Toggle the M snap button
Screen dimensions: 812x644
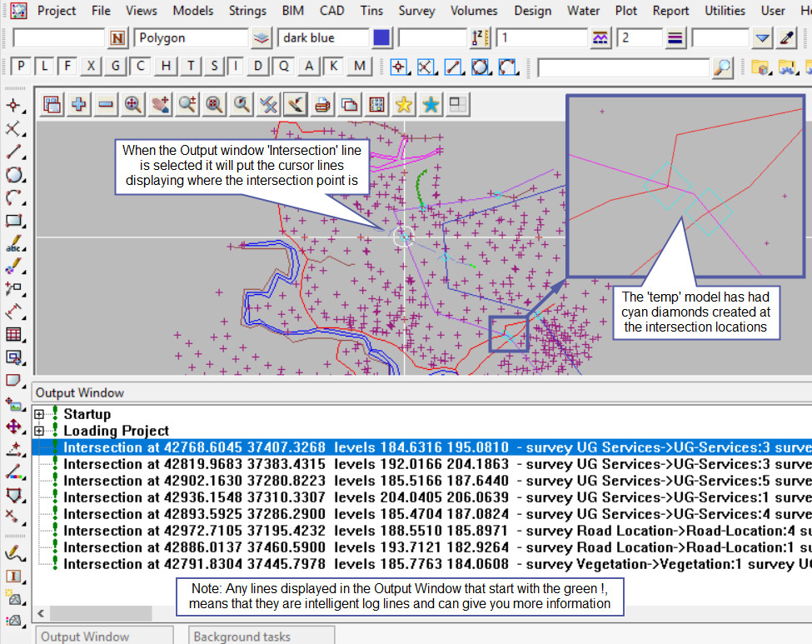pyautogui.click(x=359, y=67)
